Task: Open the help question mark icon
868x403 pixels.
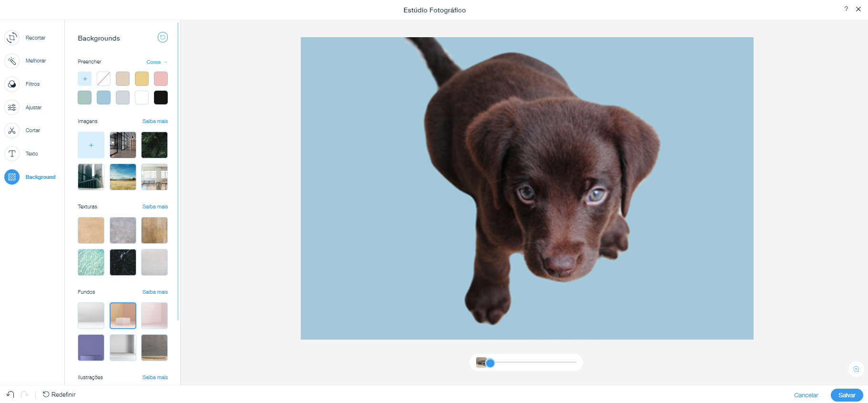Action: 846,9
